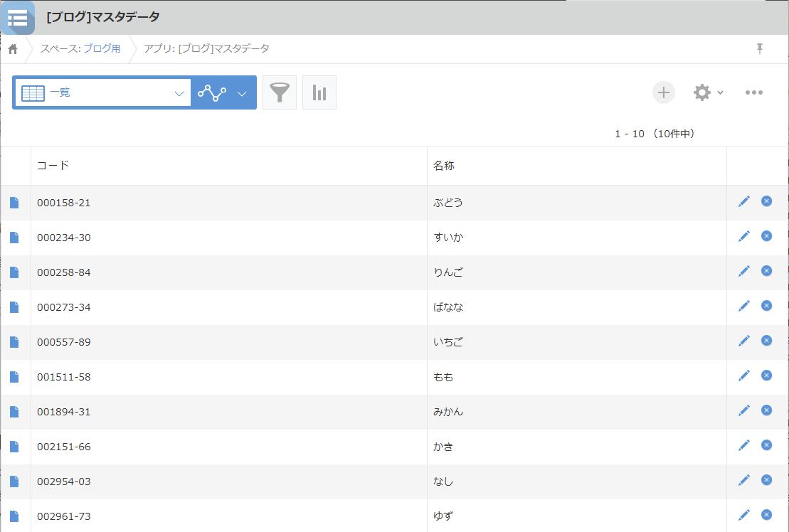Add a new record with plus icon
The height and width of the screenshot is (532, 789).
point(663,92)
